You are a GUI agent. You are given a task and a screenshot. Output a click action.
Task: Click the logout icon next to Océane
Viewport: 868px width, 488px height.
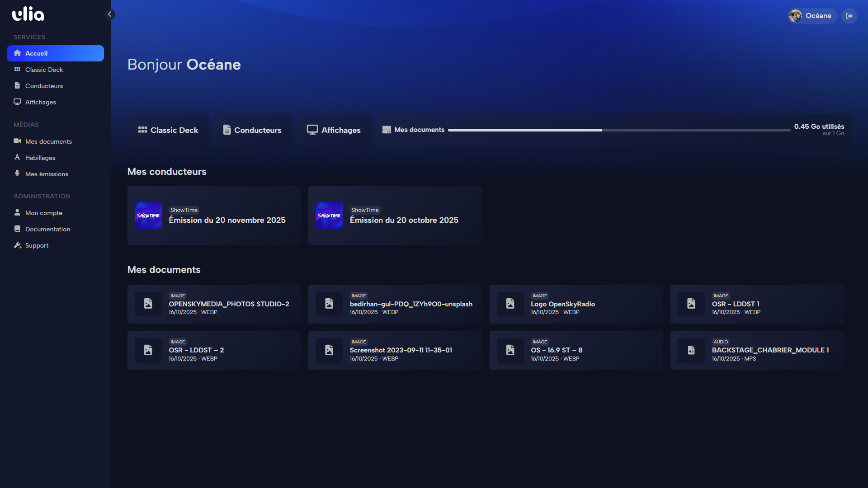(849, 16)
